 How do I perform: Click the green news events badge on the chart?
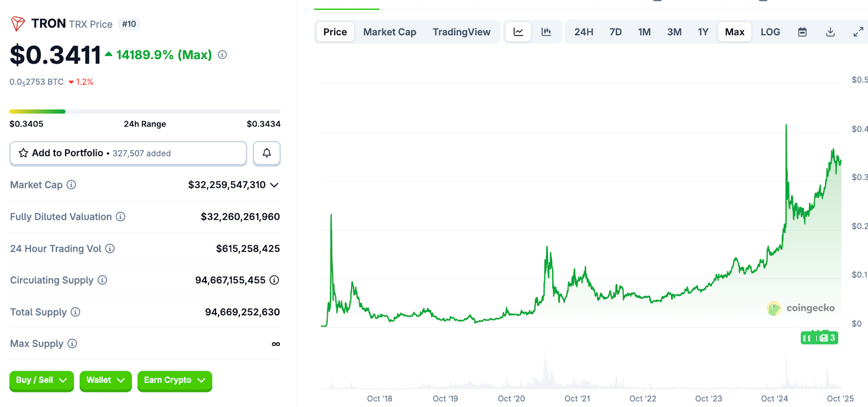pyautogui.click(x=819, y=338)
